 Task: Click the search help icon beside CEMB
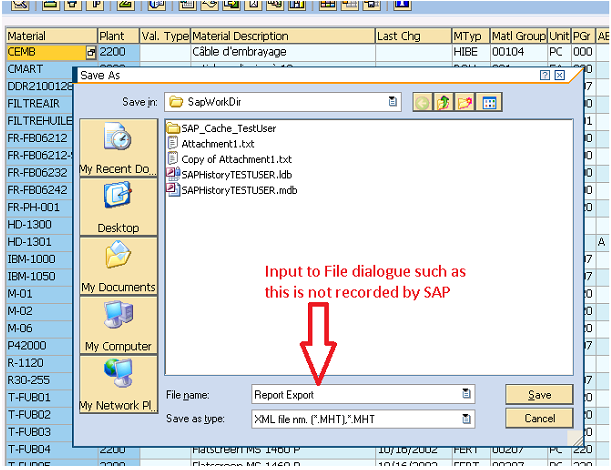[x=91, y=51]
